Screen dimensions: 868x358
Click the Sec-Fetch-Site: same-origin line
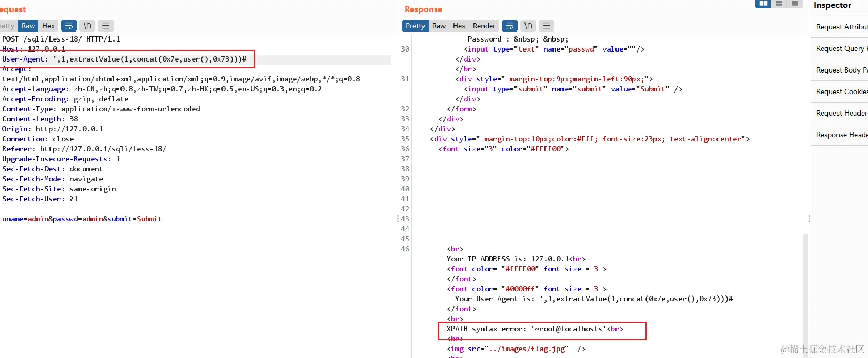pos(59,189)
